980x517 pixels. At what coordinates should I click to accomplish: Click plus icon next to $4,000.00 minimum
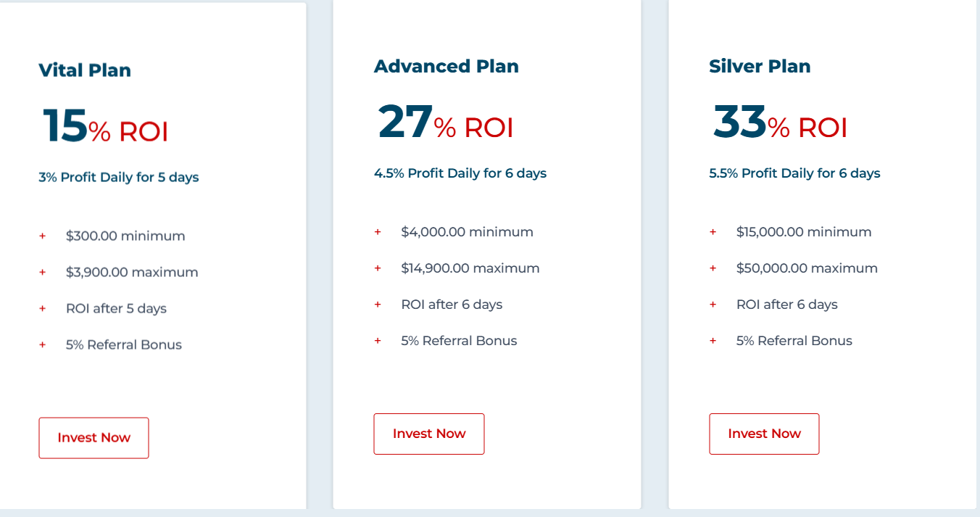tap(378, 232)
